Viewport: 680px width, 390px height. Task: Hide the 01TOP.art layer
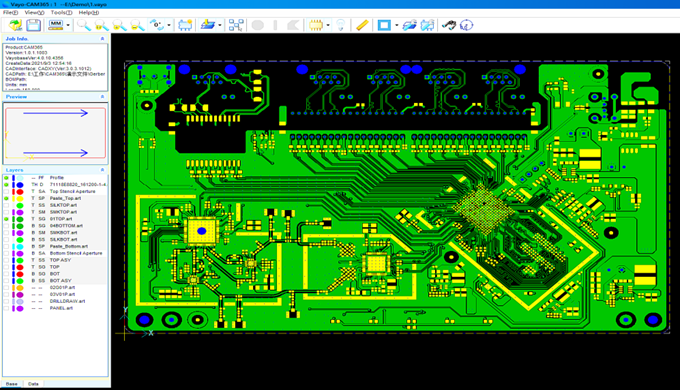[x=6, y=219]
